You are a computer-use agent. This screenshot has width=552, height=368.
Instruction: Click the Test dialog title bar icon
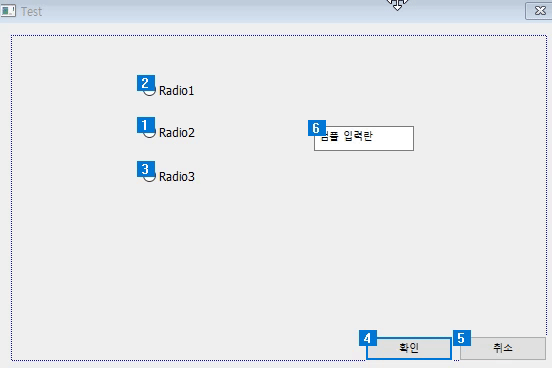coord(8,11)
